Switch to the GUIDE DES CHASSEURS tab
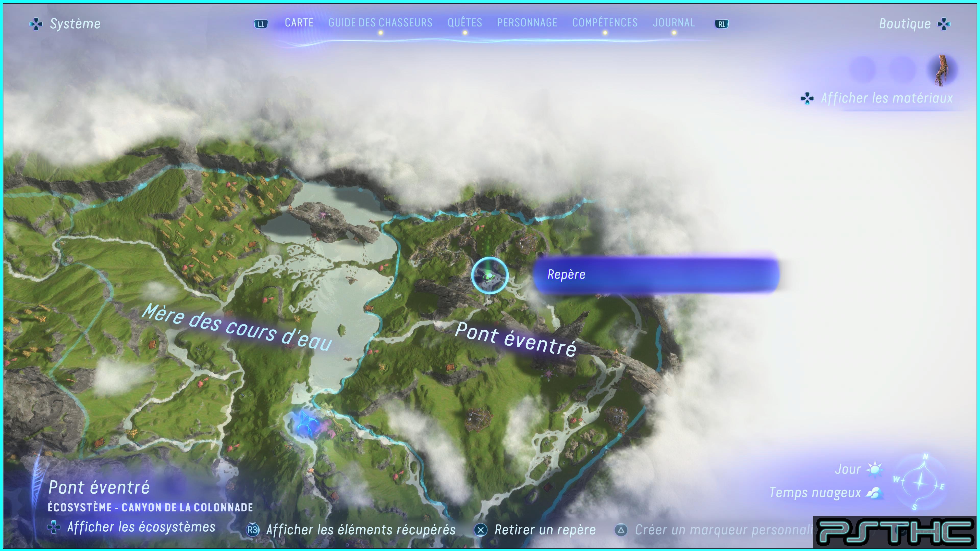980x551 pixels. pos(381,23)
